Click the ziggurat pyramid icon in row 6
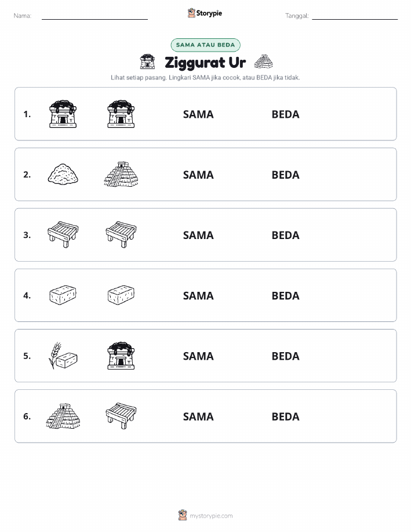The image size is (411, 532). click(x=63, y=416)
